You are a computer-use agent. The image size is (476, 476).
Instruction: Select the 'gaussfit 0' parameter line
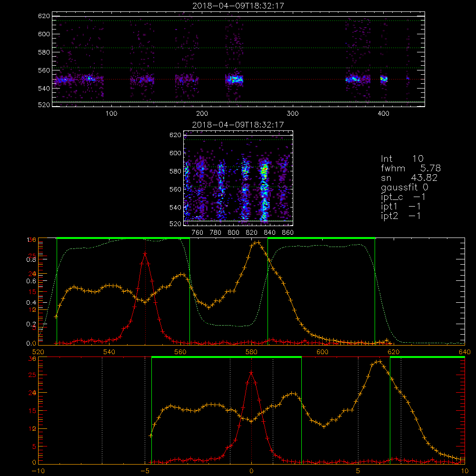click(405, 187)
